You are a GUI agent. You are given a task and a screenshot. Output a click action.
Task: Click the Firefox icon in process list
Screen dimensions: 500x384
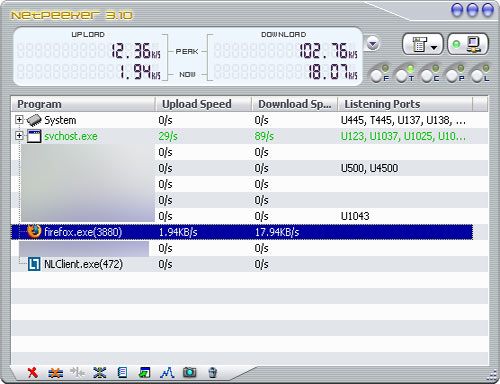pyautogui.click(x=34, y=231)
